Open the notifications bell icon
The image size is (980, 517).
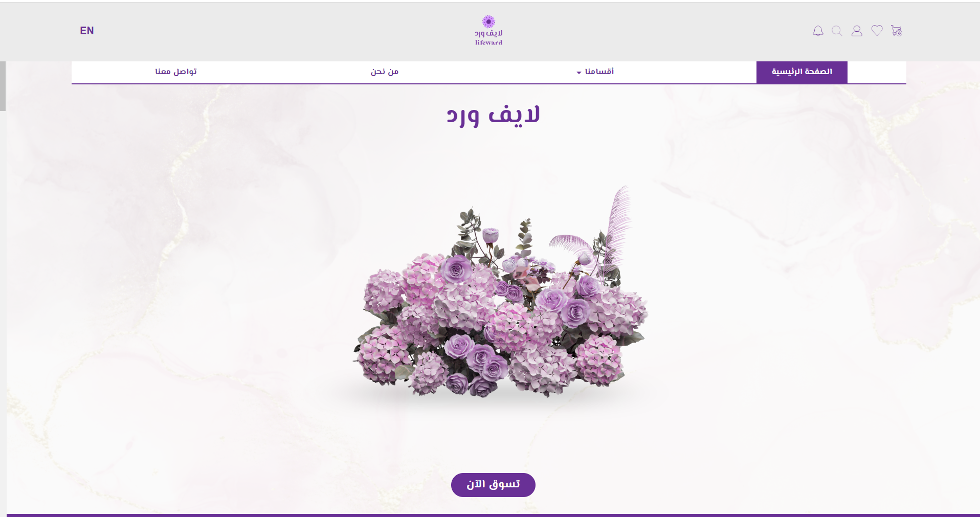tap(818, 31)
